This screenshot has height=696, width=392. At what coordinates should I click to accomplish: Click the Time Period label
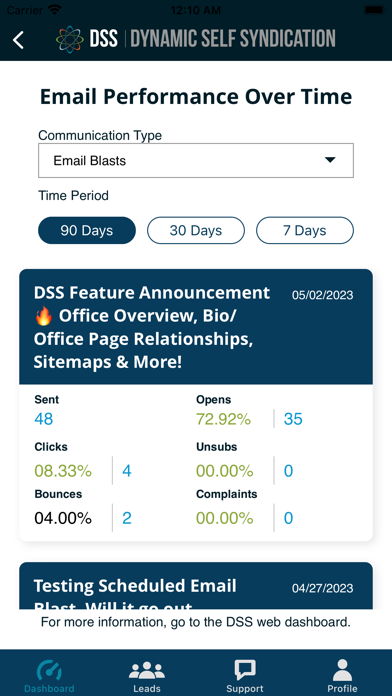coord(73,195)
